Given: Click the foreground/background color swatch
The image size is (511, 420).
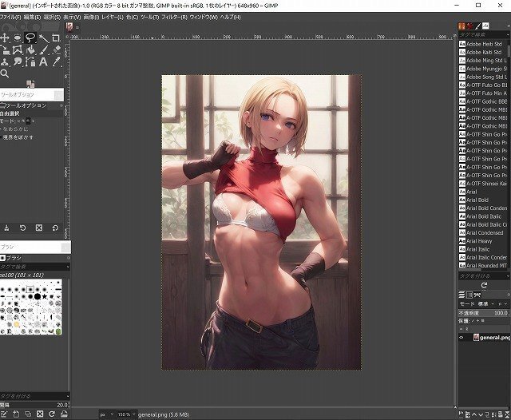Looking at the screenshot, I should point(30,84).
